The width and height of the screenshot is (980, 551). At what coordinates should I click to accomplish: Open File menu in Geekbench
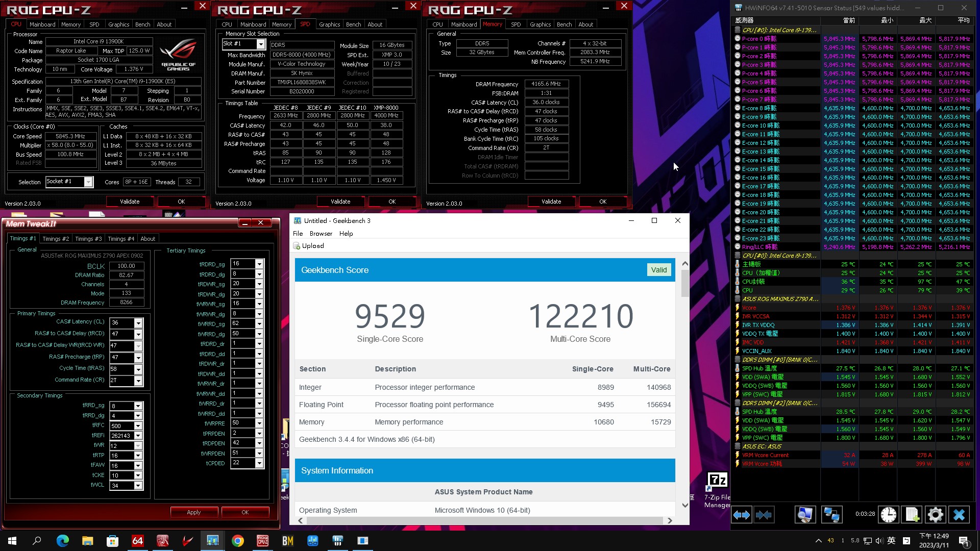pos(298,234)
